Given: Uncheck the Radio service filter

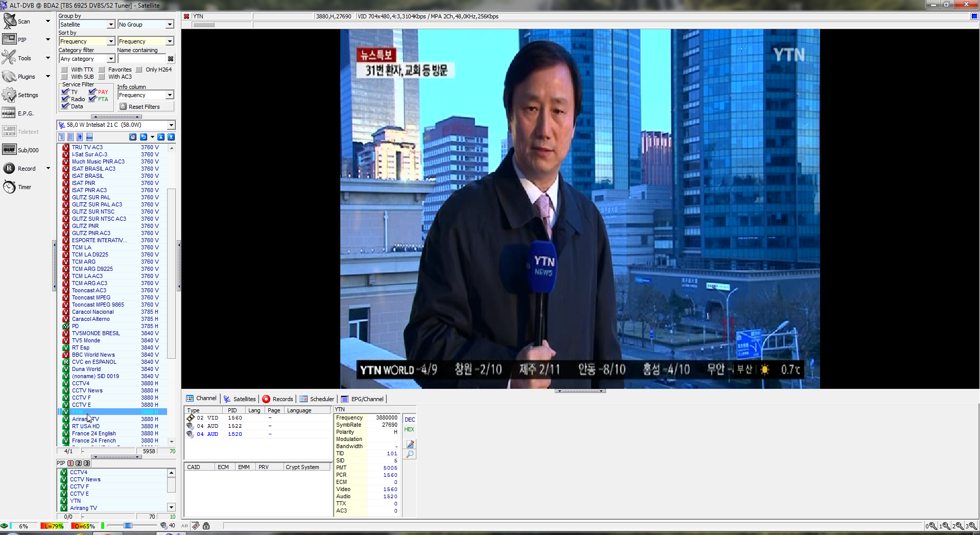Looking at the screenshot, I should coord(65,99).
